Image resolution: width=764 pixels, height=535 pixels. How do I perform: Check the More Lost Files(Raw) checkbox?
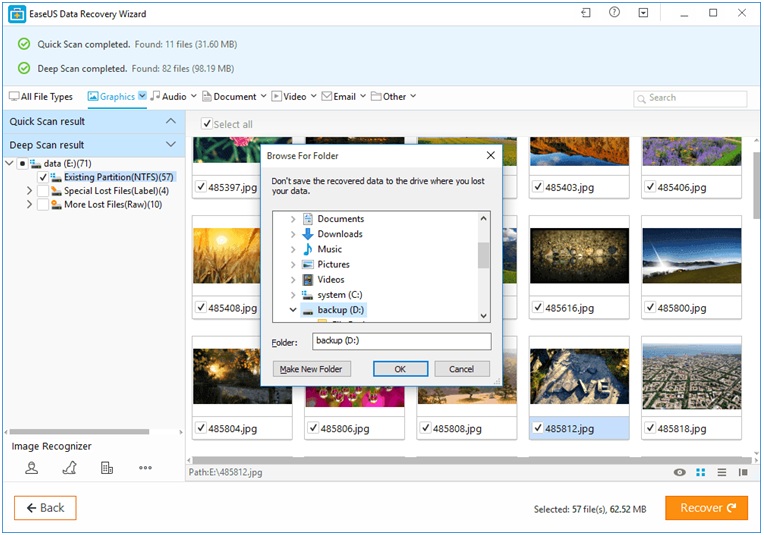pyautogui.click(x=43, y=205)
